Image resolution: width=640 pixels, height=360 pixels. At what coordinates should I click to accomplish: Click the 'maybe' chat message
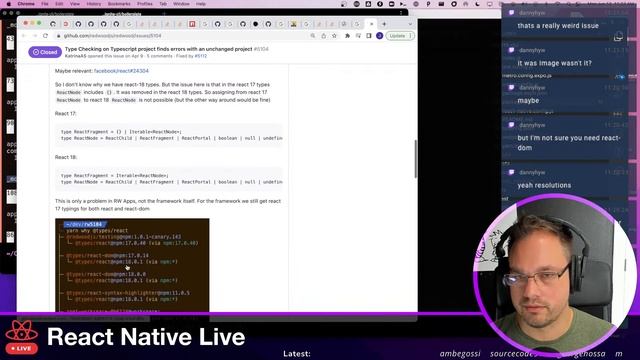[528, 101]
